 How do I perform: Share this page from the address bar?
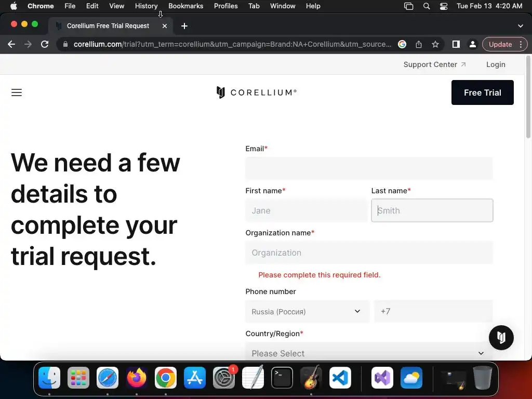pyautogui.click(x=419, y=44)
